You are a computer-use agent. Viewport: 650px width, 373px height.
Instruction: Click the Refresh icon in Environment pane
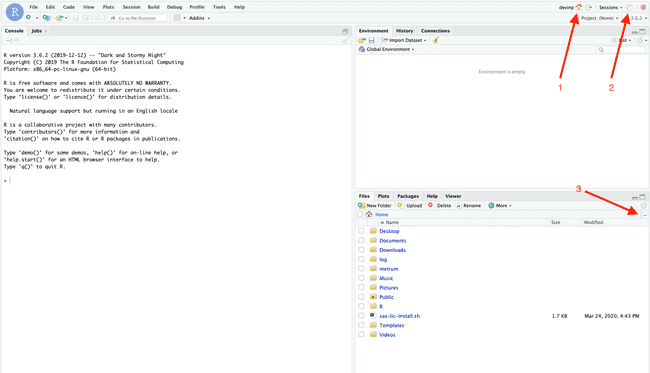[x=640, y=40]
